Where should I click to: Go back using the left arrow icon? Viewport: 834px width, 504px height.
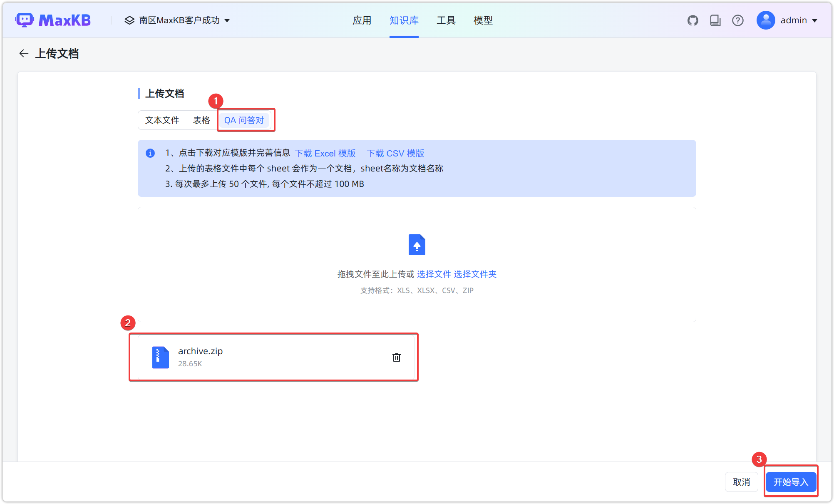tap(24, 53)
